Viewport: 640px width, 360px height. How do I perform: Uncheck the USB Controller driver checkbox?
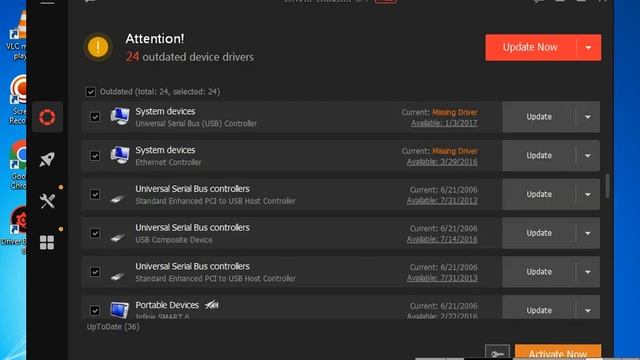pyautogui.click(x=95, y=117)
